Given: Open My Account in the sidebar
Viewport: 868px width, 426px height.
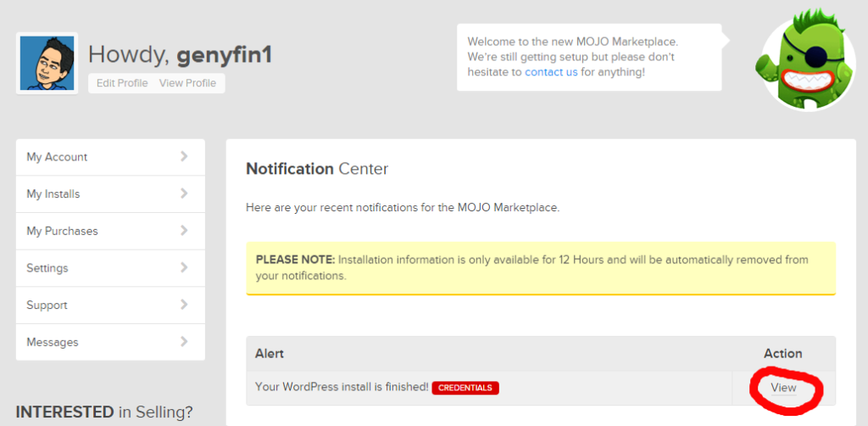Looking at the screenshot, I should (x=111, y=157).
